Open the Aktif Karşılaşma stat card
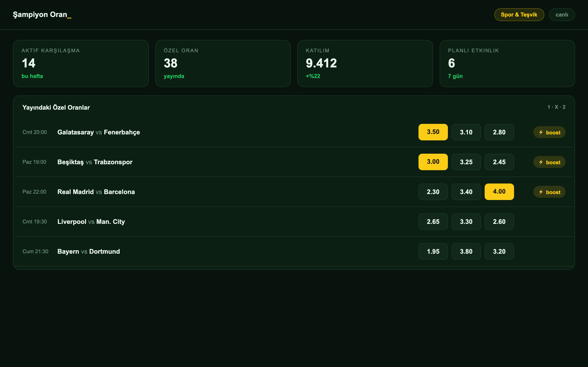 coord(81,64)
